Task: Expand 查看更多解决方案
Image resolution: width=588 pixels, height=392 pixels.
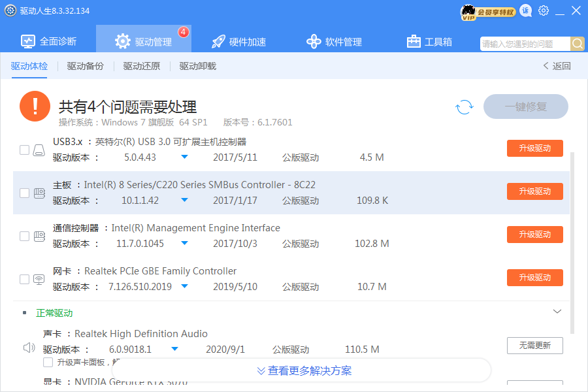Action: click(304, 370)
